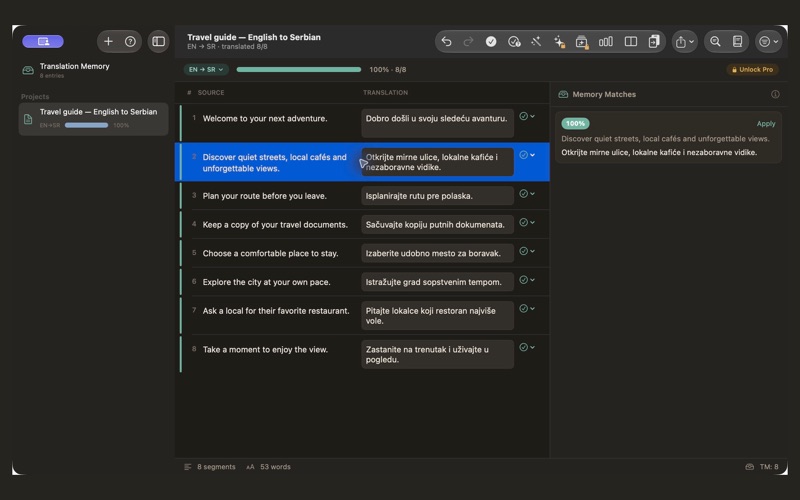The image size is (800, 500).
Task: Toggle confirmed status for segment 8
Action: click(x=523, y=347)
